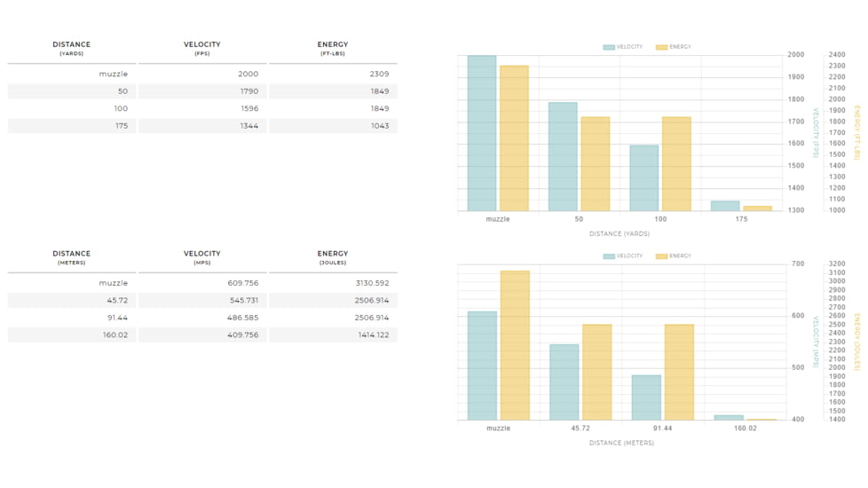Viewport: 868px width, 488px height.
Task: Select the velocity value '609.756'
Action: (243, 283)
